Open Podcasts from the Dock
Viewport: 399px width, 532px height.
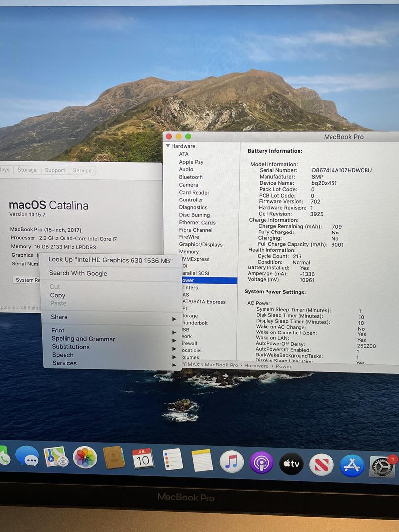point(261,463)
